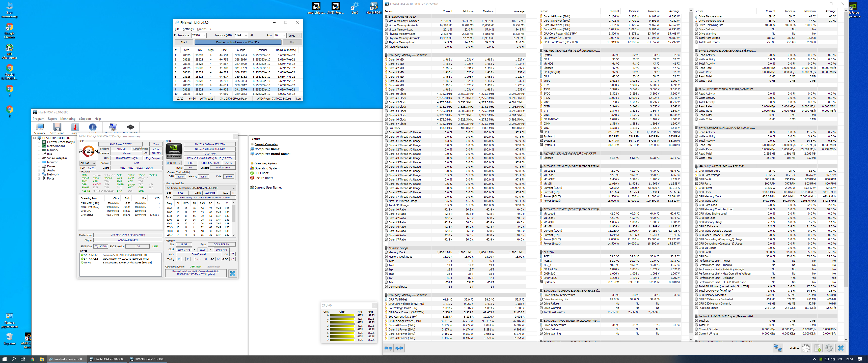The height and width of the screenshot is (363, 868).
Task: Expand the Central Processor(s) tree node
Action: [x=39, y=142]
